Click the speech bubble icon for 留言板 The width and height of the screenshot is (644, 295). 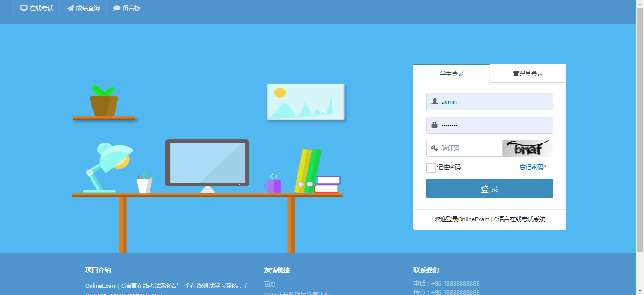pos(117,8)
